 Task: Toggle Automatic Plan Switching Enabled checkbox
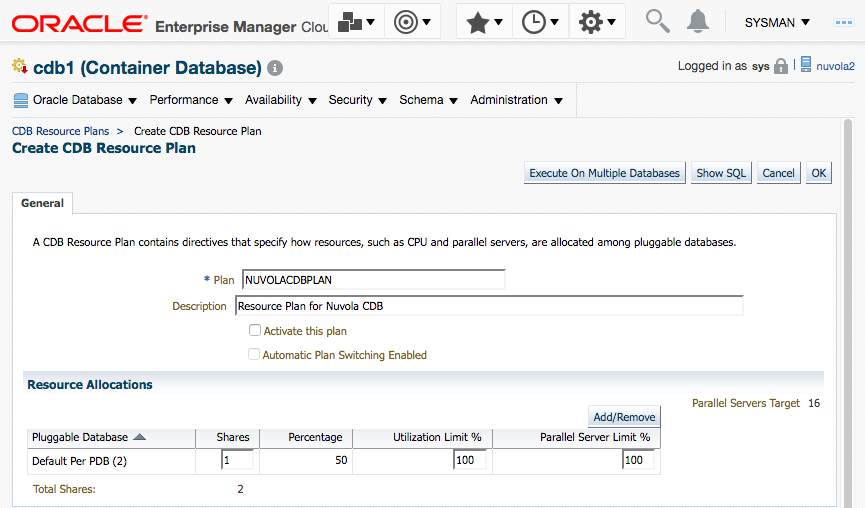(254, 354)
